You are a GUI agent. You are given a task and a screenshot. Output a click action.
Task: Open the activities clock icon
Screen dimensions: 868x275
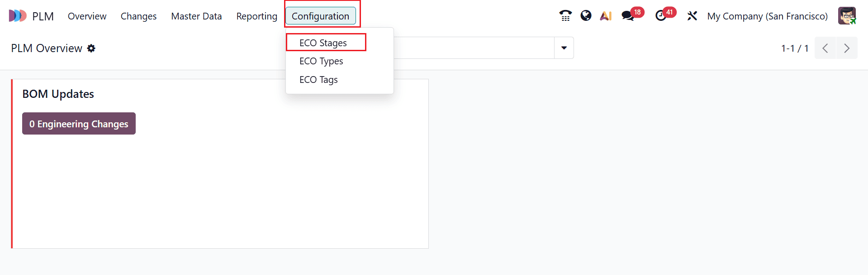click(x=661, y=15)
